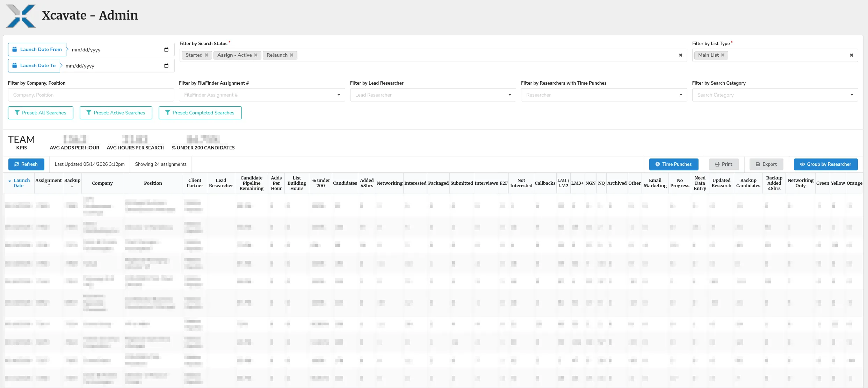Sort by Added 48hrs column header
The width and height of the screenshot is (868, 388).
[x=367, y=183]
